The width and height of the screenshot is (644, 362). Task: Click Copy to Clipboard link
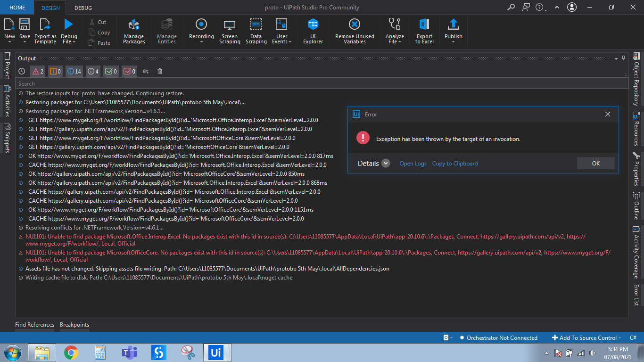pos(455,164)
